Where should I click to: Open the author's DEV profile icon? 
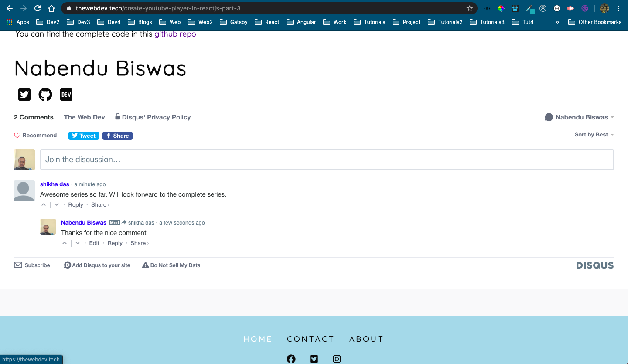pos(66,95)
